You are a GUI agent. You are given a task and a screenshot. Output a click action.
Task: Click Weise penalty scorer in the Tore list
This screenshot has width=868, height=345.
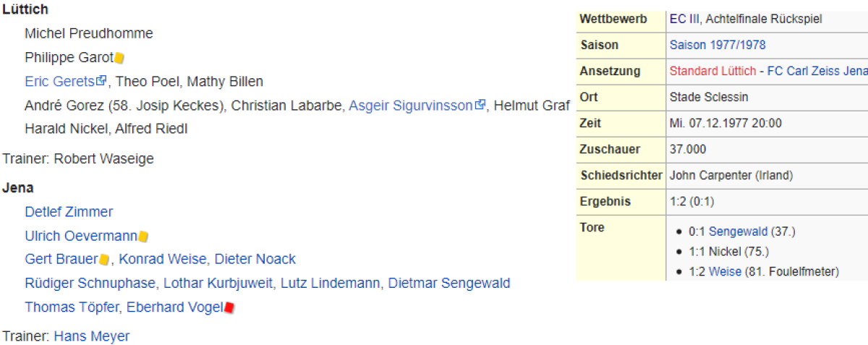[725, 271]
